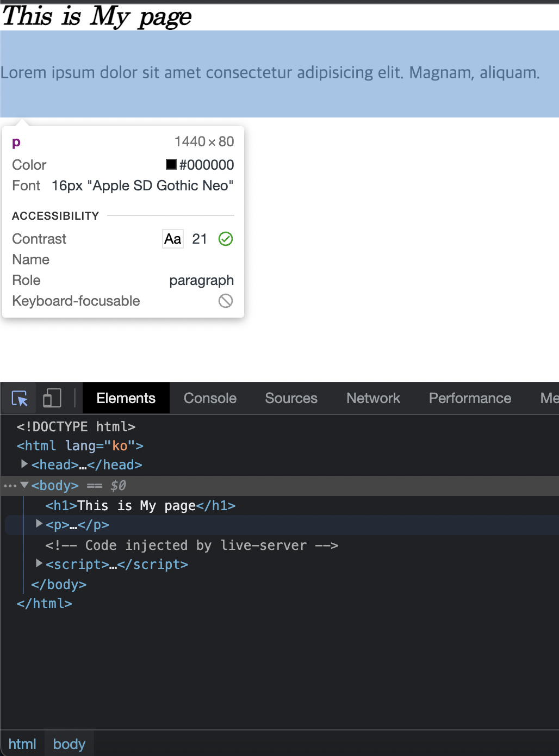Image resolution: width=559 pixels, height=756 pixels.
Task: Select the closing body tag line
Action: point(59,585)
